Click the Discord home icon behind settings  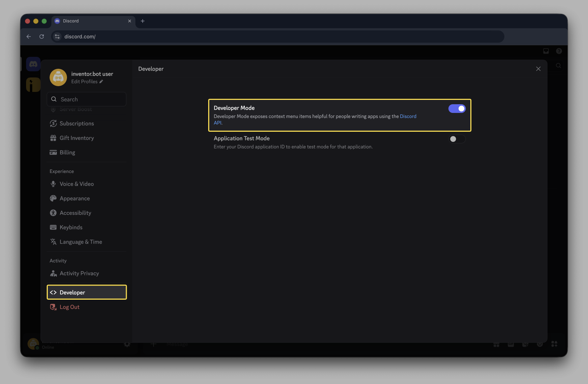pyautogui.click(x=33, y=64)
